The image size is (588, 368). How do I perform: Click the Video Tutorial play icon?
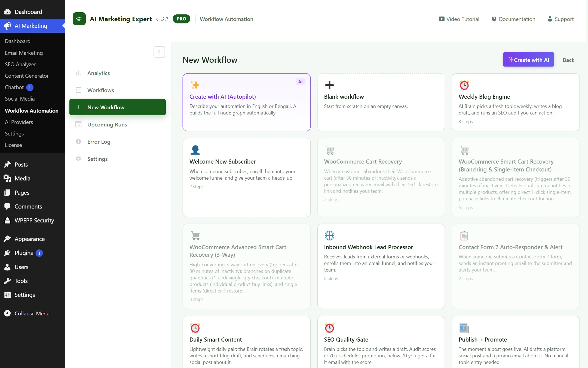[441, 19]
